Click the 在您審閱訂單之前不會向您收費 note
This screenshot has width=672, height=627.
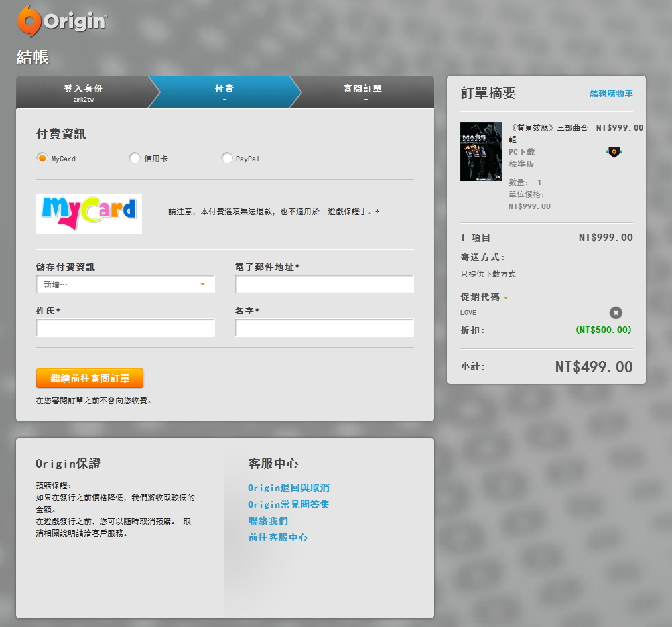tap(94, 401)
